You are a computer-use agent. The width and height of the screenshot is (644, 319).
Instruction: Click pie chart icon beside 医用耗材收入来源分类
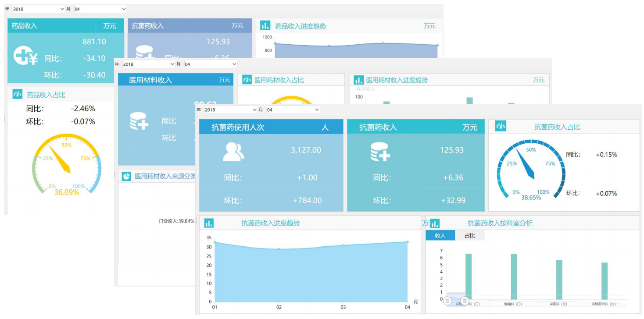pyautogui.click(x=126, y=176)
